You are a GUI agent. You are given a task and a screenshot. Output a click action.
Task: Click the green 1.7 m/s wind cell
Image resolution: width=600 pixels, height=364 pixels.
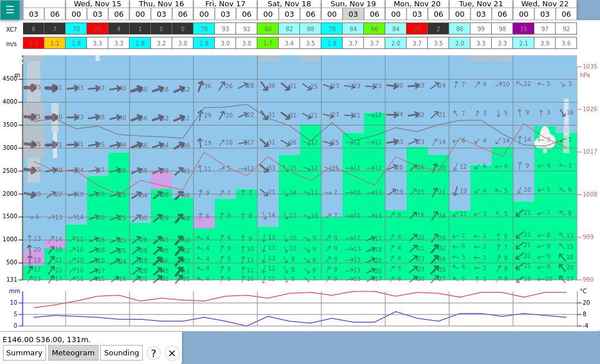click(268, 43)
